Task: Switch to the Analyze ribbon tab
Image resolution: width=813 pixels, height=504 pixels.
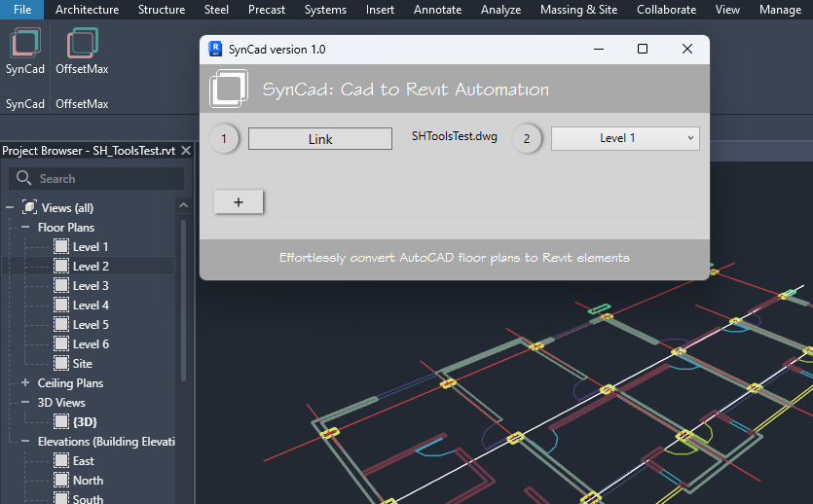Action: click(x=500, y=10)
